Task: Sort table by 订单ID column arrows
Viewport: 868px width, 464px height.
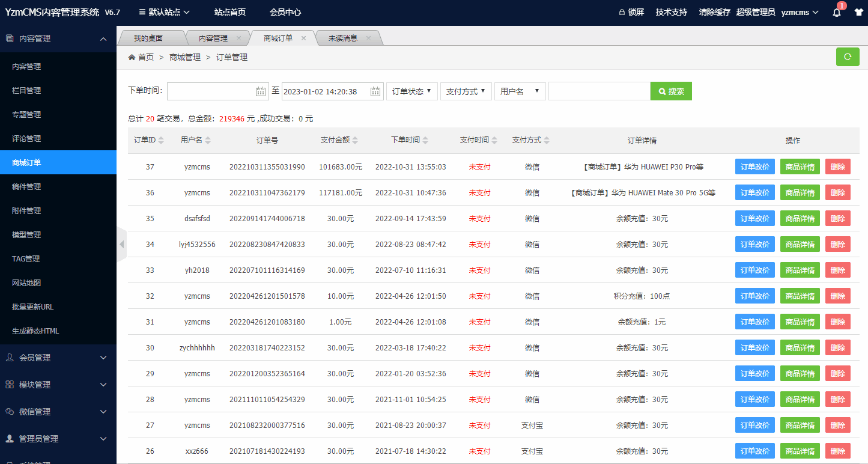Action: (160, 140)
